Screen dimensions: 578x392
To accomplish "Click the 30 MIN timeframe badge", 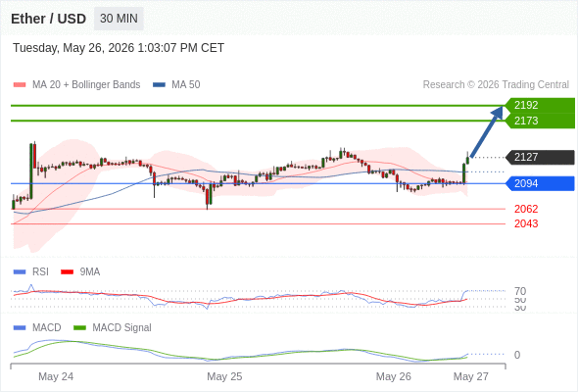I will pyautogui.click(x=119, y=19).
